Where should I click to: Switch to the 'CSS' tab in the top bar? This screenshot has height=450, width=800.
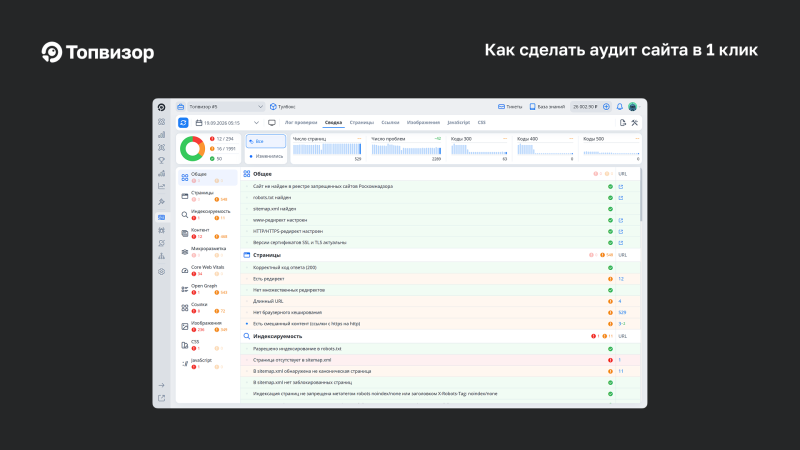pyautogui.click(x=482, y=122)
